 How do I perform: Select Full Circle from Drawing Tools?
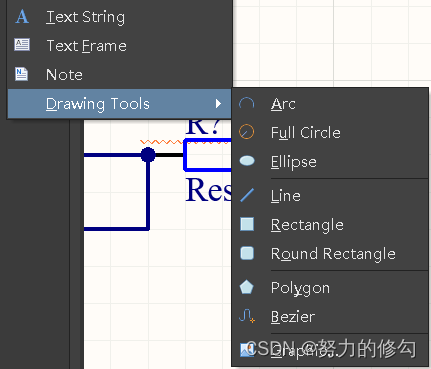[330, 133]
